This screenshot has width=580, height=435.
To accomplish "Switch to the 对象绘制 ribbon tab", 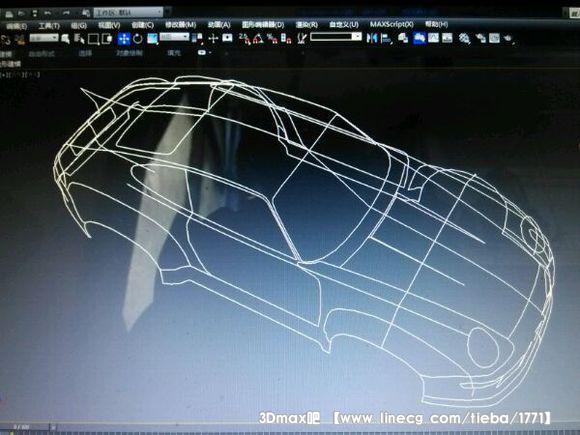I will tap(129, 53).
